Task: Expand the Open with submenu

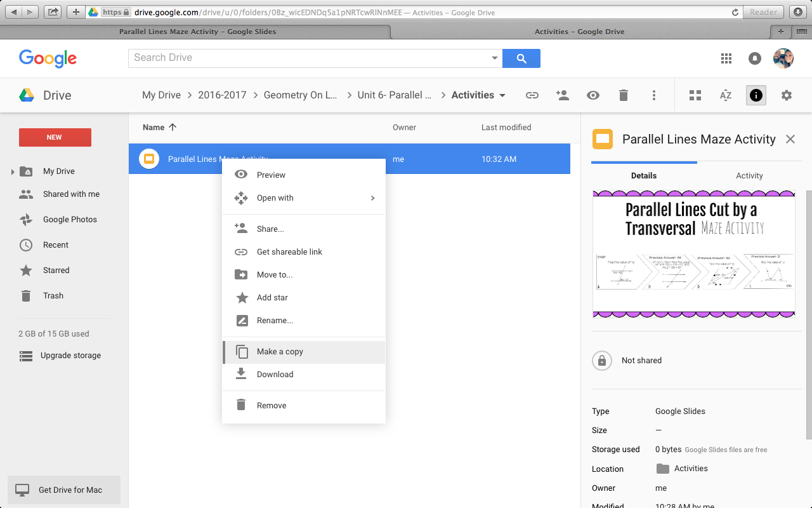Action: coord(275,197)
